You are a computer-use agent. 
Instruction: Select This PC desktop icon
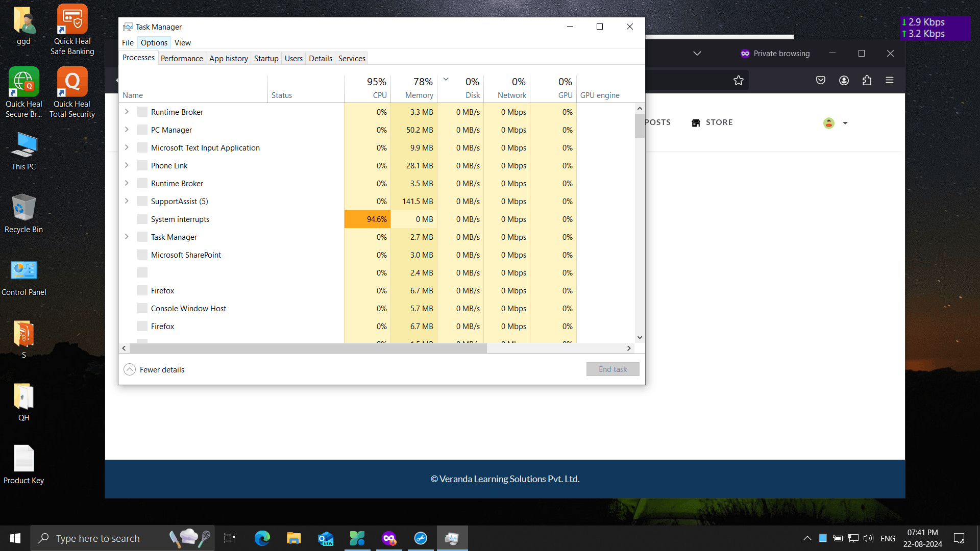23,151
